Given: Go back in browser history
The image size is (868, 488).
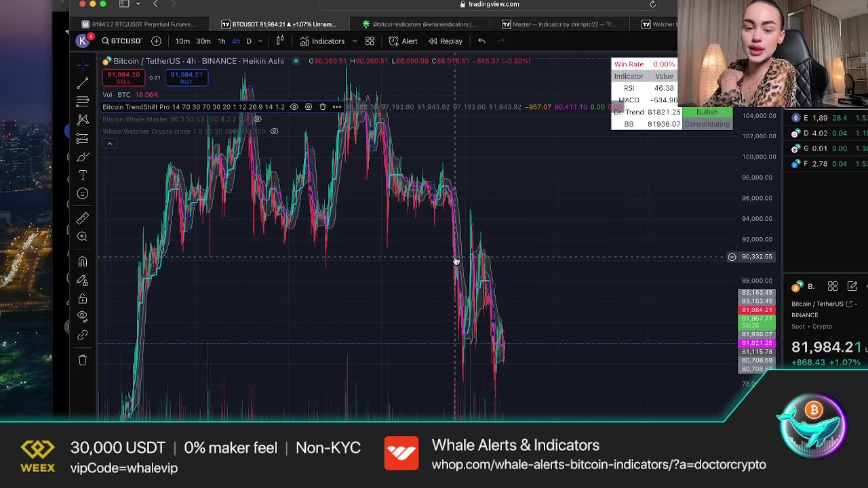Looking at the screenshot, I should (155, 4).
